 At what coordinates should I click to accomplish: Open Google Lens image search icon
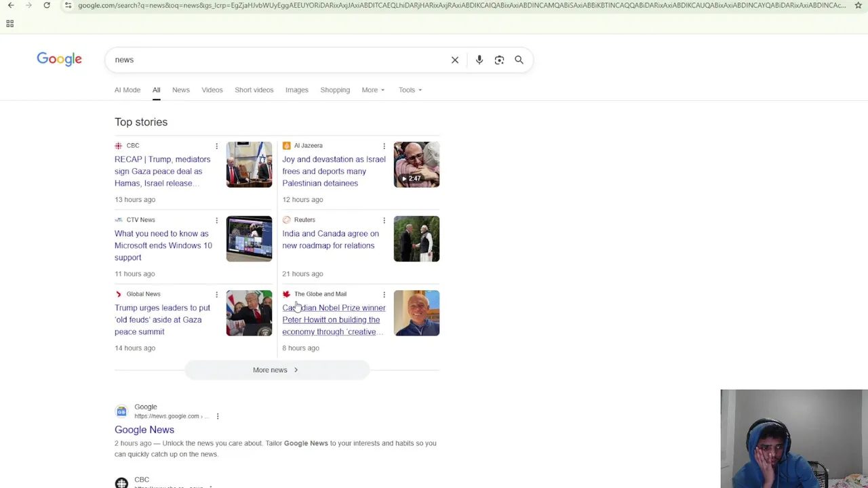point(499,60)
